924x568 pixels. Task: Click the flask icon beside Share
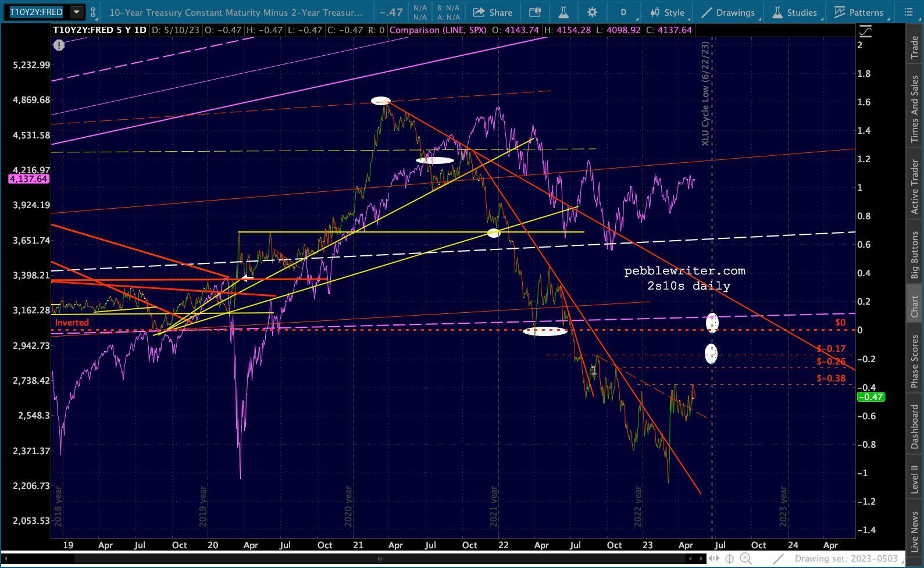(x=563, y=12)
